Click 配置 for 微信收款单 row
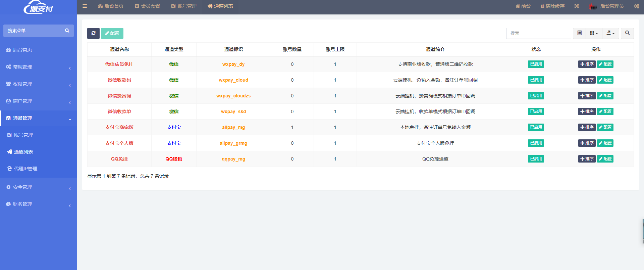Viewport: 644px width, 270px height. coord(605,111)
